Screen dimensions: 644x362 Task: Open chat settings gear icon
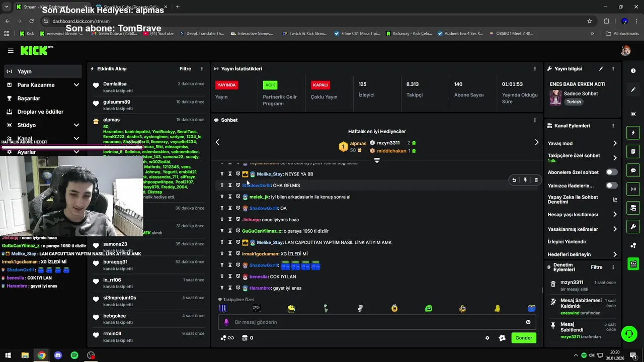point(487,338)
